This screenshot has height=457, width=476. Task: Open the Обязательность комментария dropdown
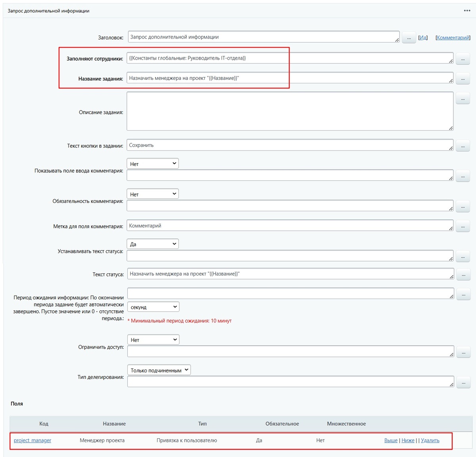click(x=153, y=194)
